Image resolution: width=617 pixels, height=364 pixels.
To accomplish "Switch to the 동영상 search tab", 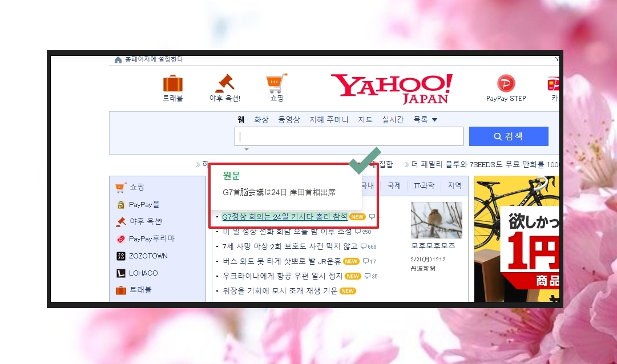I will pyautogui.click(x=289, y=120).
